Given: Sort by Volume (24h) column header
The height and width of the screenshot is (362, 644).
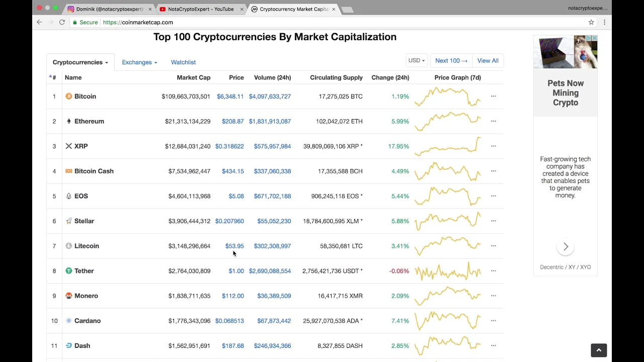Looking at the screenshot, I should point(273,77).
